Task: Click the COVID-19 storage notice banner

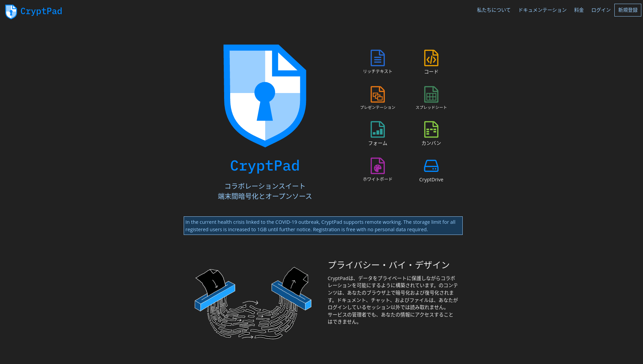Action: click(x=323, y=225)
